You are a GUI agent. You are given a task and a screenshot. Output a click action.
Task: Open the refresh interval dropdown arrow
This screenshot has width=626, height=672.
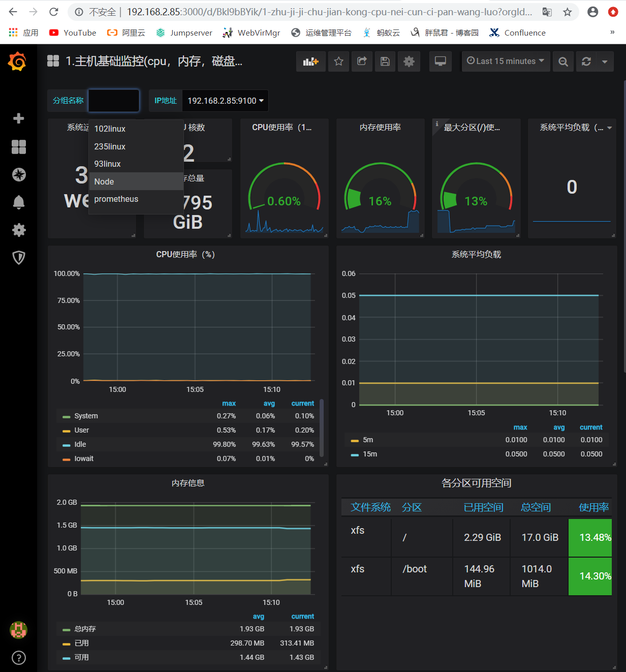(x=605, y=62)
